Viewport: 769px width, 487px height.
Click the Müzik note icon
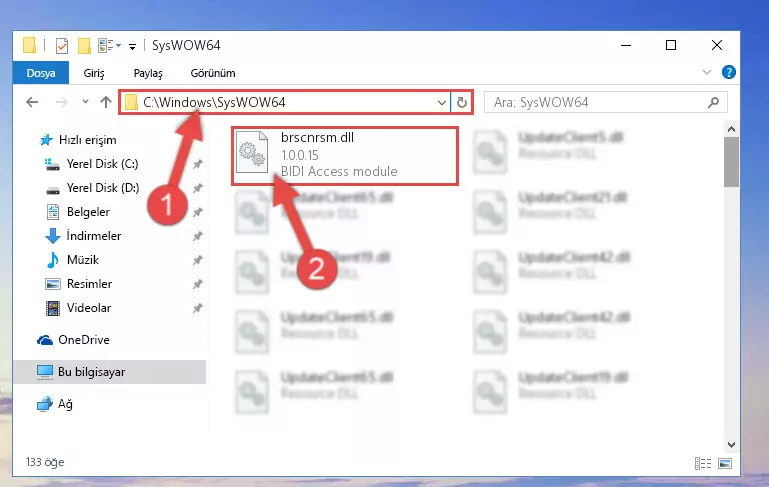click(52, 260)
